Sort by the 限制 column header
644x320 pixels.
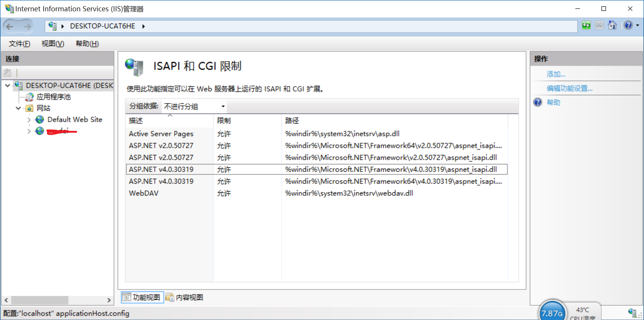point(248,121)
